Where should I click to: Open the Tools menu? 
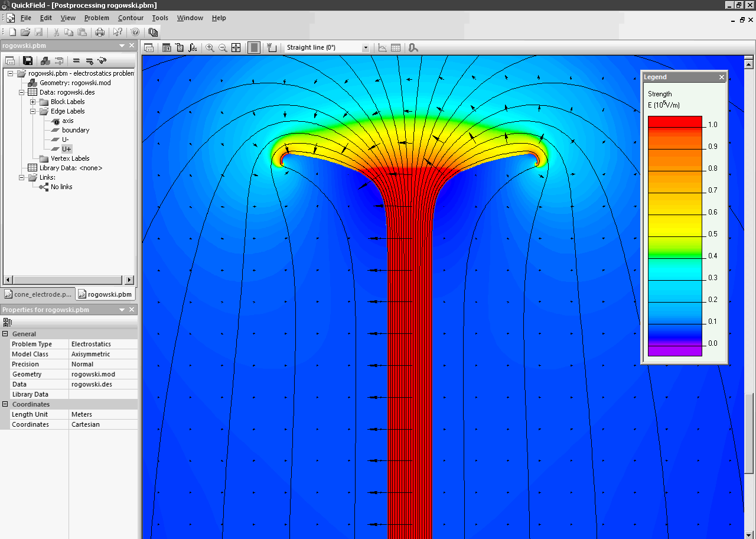(160, 18)
